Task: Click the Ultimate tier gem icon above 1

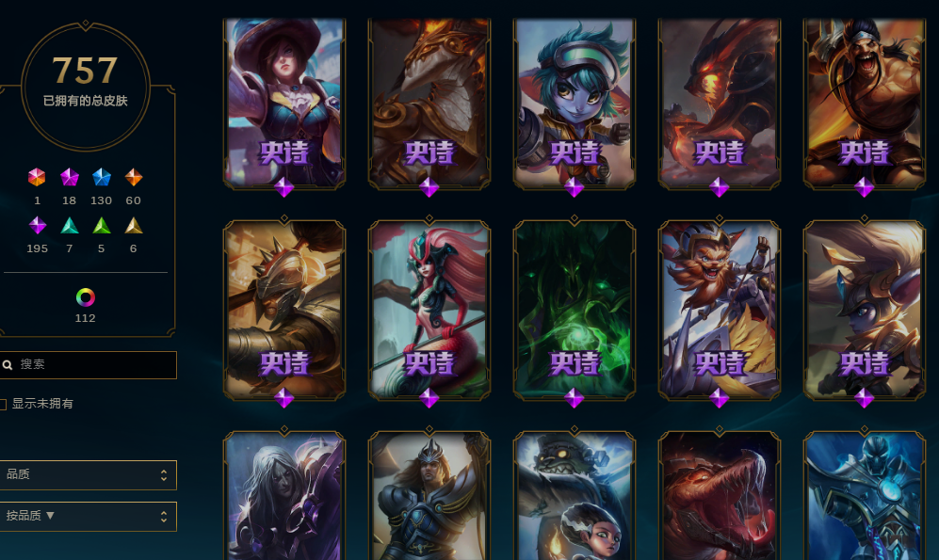Action: (37, 177)
